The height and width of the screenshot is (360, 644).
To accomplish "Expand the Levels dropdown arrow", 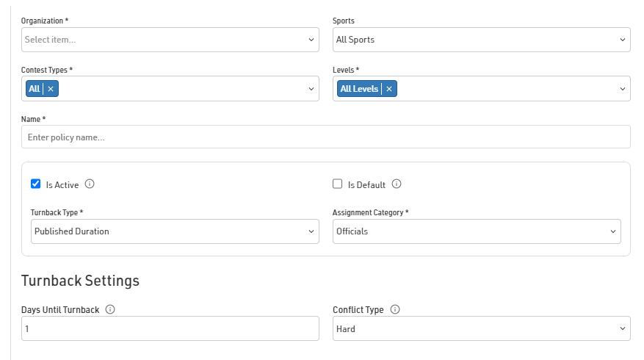I will [x=622, y=89].
